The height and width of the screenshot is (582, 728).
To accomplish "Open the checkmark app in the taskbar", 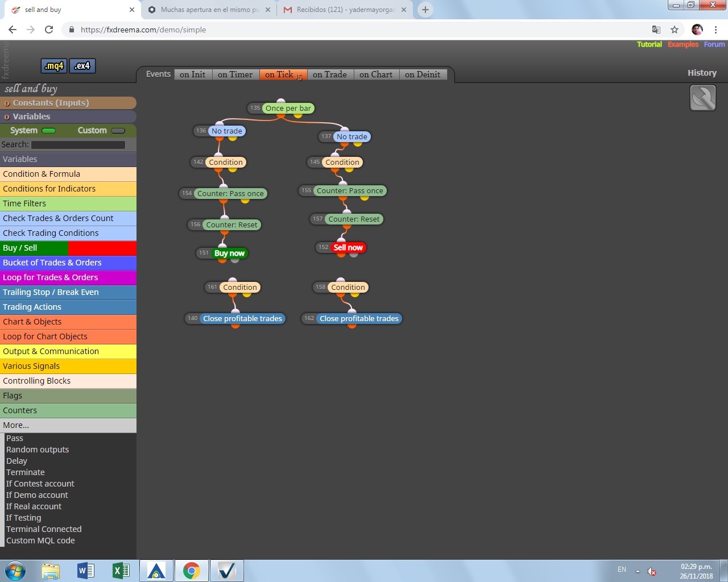I will point(227,571).
